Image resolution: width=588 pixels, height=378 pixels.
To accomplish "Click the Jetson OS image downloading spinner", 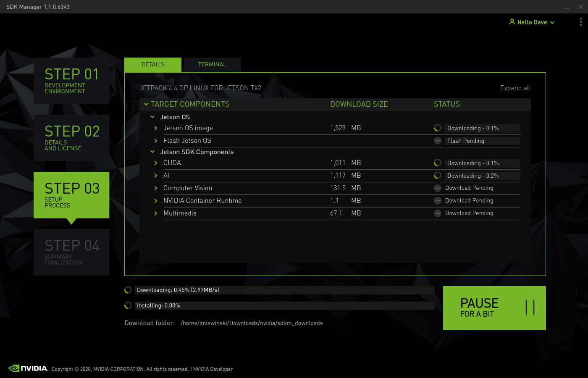I will pyautogui.click(x=438, y=128).
